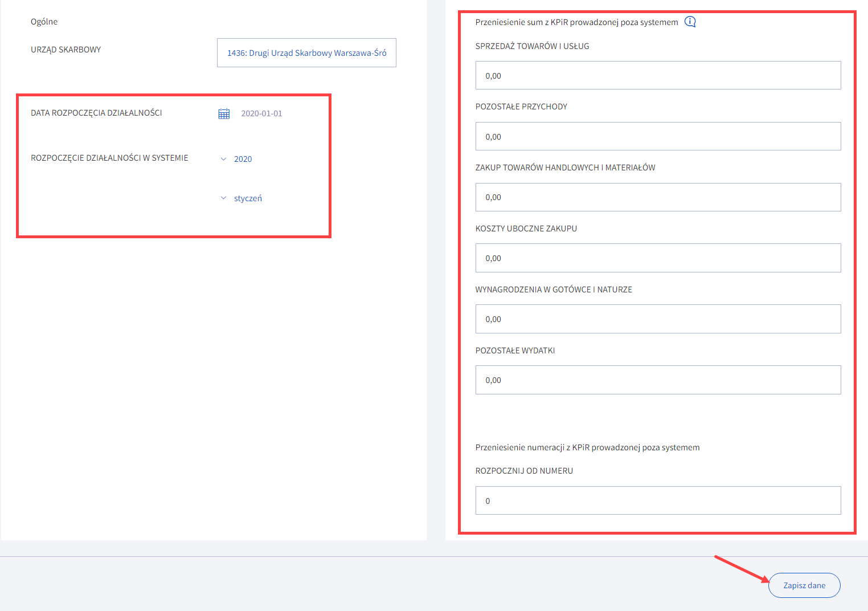
Task: Expand the month dropdown chevron beside styczeń
Action: (223, 198)
